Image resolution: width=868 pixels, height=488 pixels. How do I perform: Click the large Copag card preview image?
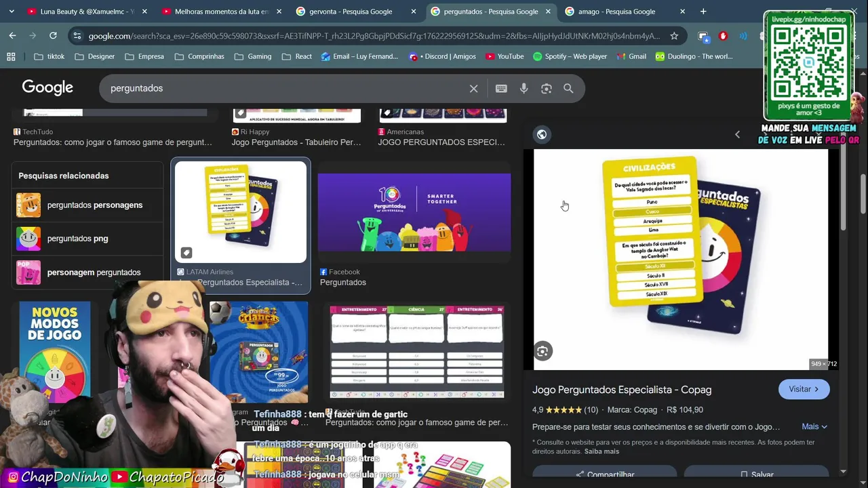pos(681,260)
